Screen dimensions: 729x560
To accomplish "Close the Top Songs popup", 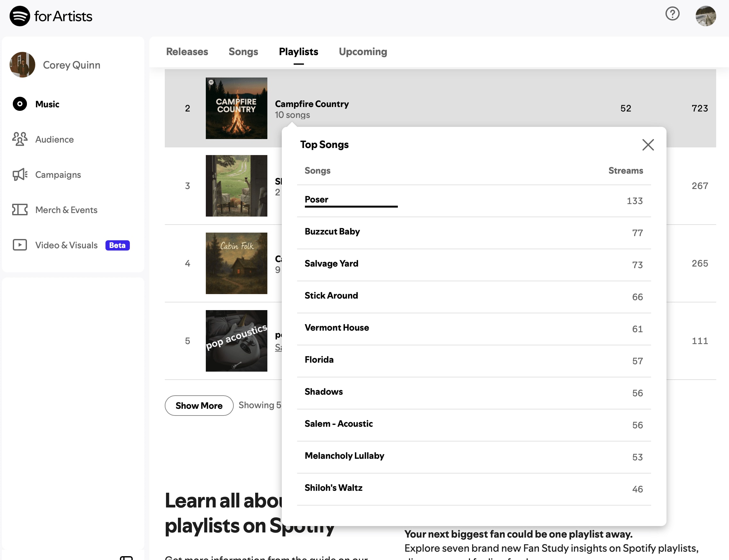I will (648, 145).
